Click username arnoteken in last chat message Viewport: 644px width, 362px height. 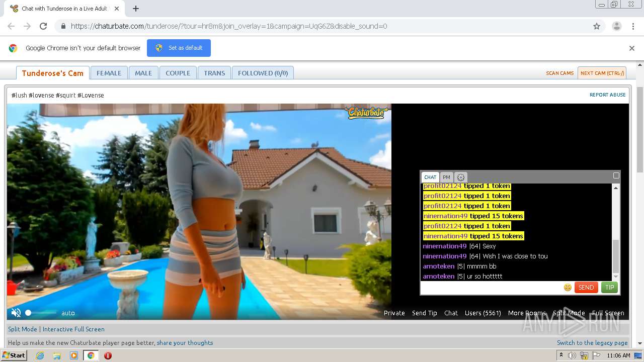439,276
